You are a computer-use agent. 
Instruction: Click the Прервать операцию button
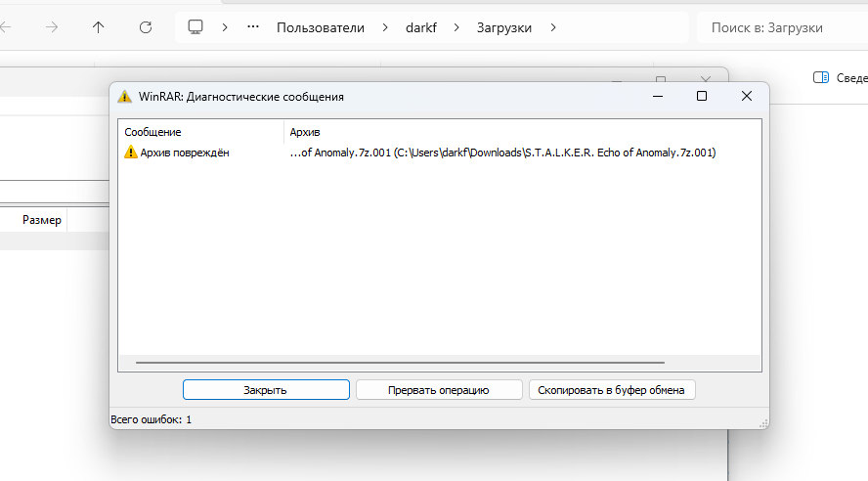tap(439, 390)
